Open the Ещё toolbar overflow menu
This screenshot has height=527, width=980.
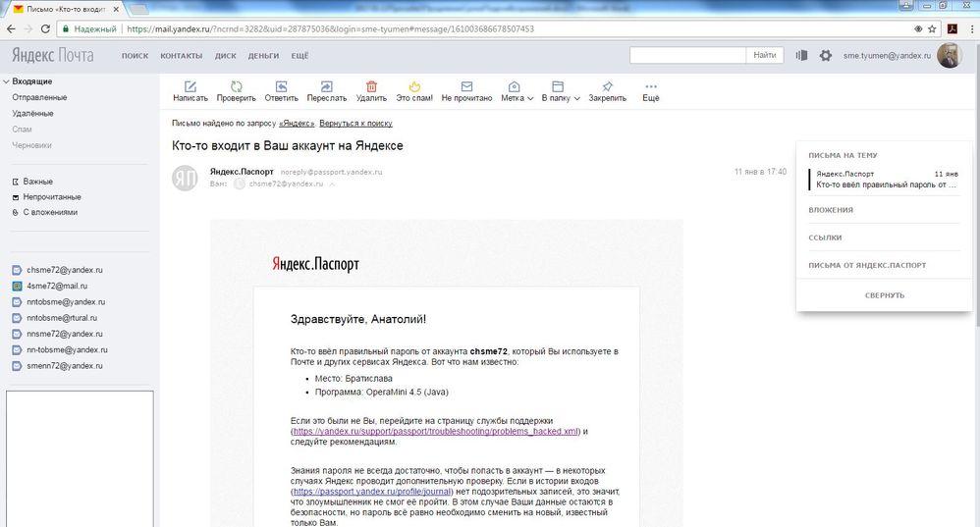click(651, 91)
